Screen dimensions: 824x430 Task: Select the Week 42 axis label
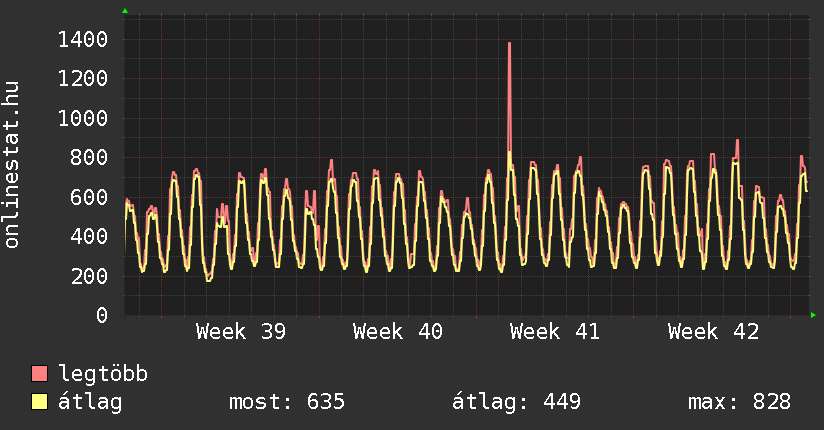[713, 331]
